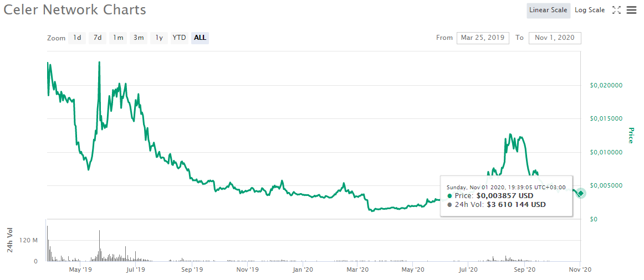Click the $0,005000 price axis label
Image resolution: width=644 pixels, height=280 pixels.
[606, 185]
